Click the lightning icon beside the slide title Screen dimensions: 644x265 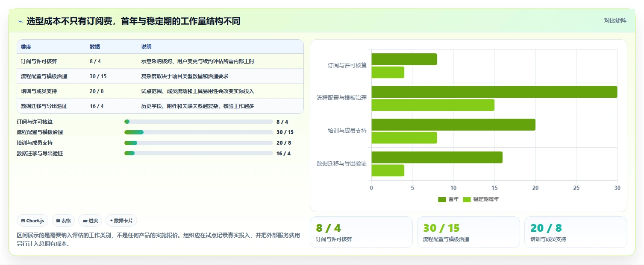(20, 21)
